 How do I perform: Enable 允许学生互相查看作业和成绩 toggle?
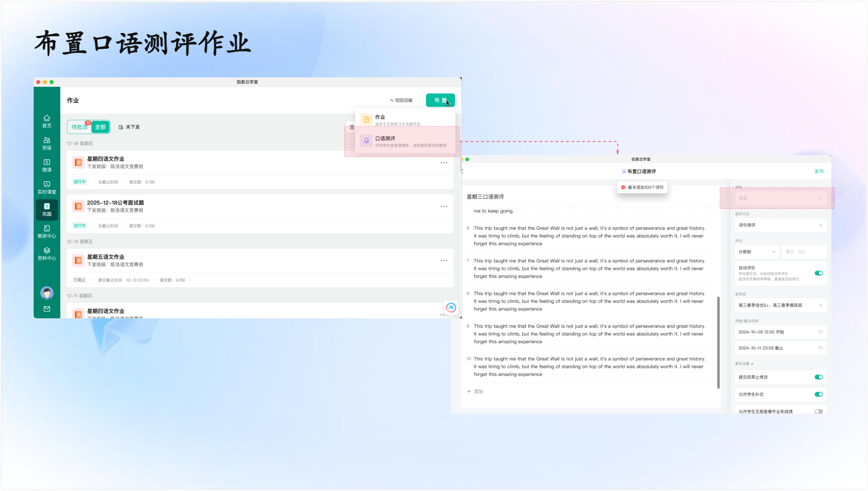coord(818,411)
